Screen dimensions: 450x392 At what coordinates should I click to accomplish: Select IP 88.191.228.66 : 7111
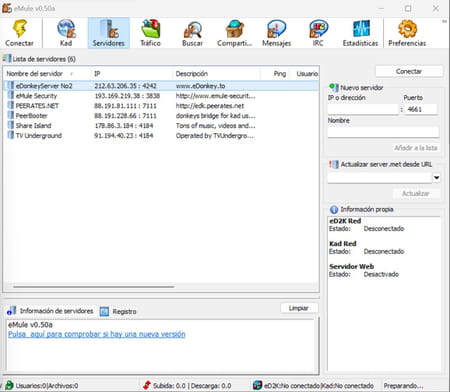click(125, 116)
